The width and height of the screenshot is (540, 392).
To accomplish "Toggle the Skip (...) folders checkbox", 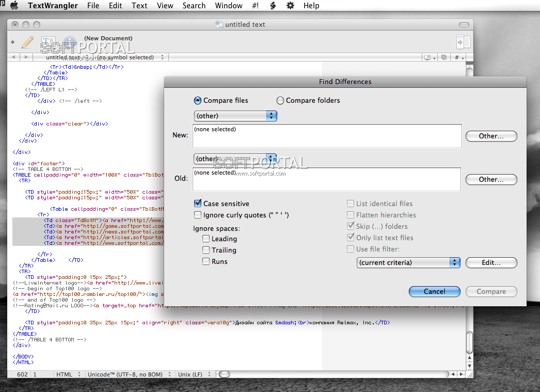I will pyautogui.click(x=351, y=226).
